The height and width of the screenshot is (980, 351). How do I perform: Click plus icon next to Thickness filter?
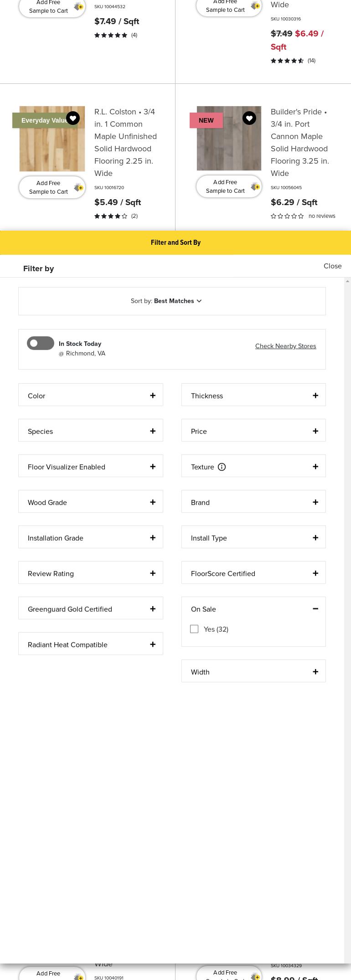click(315, 396)
